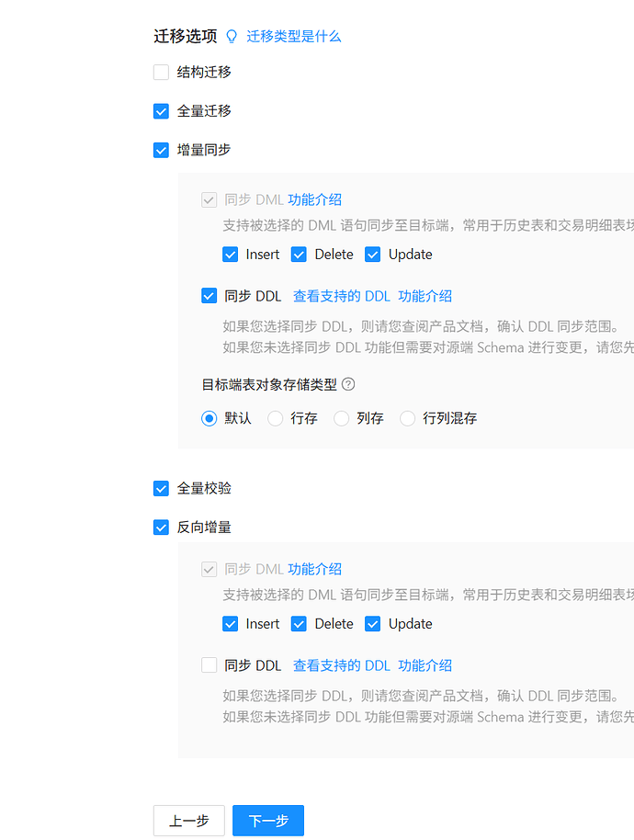634x840 pixels.
Task: Select the 列存 storage type radio
Action: coord(341,418)
